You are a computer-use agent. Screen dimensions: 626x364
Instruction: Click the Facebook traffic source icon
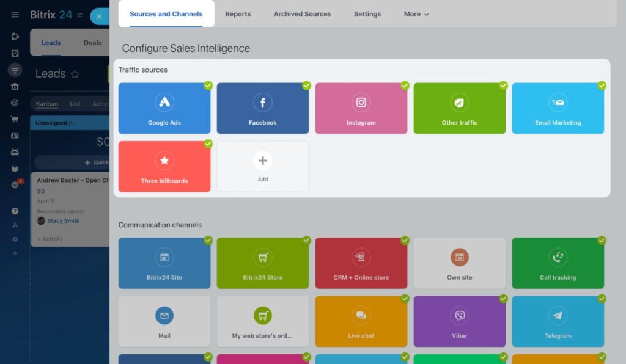tap(262, 103)
